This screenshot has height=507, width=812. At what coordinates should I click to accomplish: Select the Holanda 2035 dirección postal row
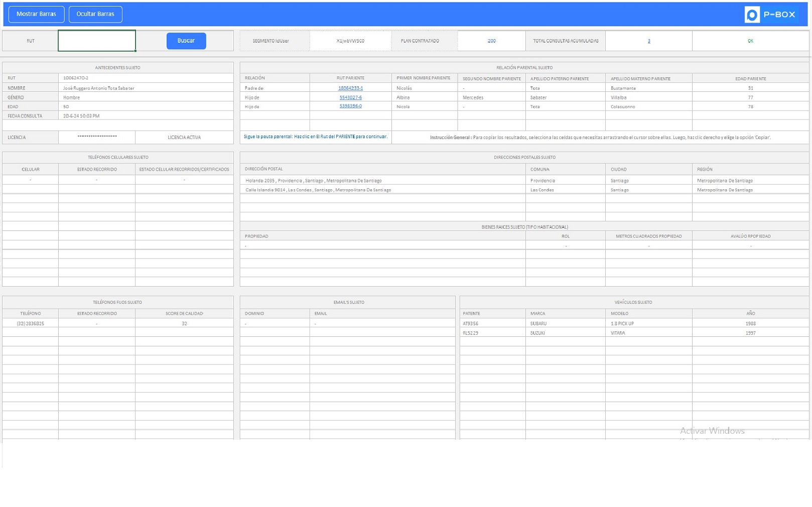314,180
